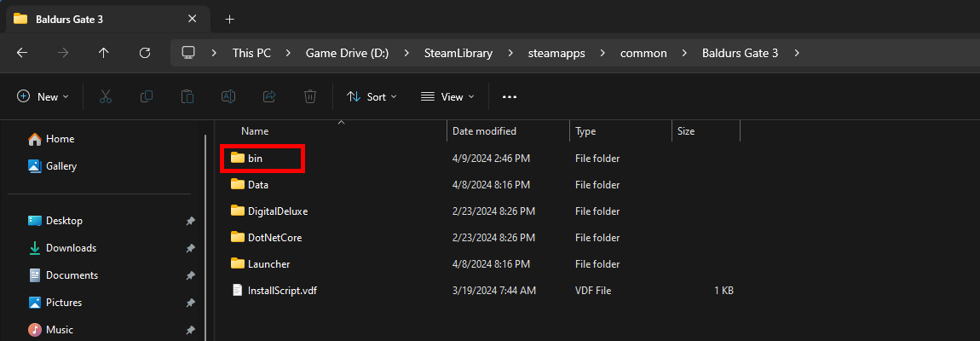The height and width of the screenshot is (341, 980).
Task: Click the date 4/9/2024 2:46 PM
Action: (x=491, y=159)
